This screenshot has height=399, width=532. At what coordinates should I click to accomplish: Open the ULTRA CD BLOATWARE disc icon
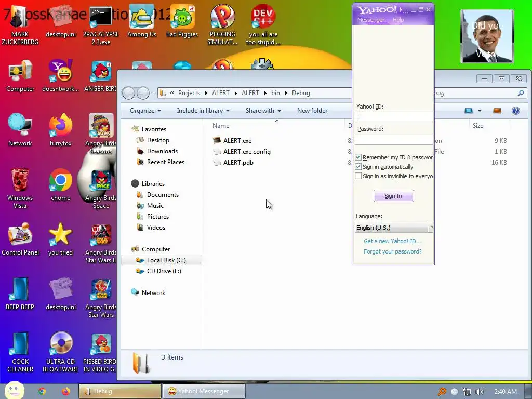coord(60,352)
